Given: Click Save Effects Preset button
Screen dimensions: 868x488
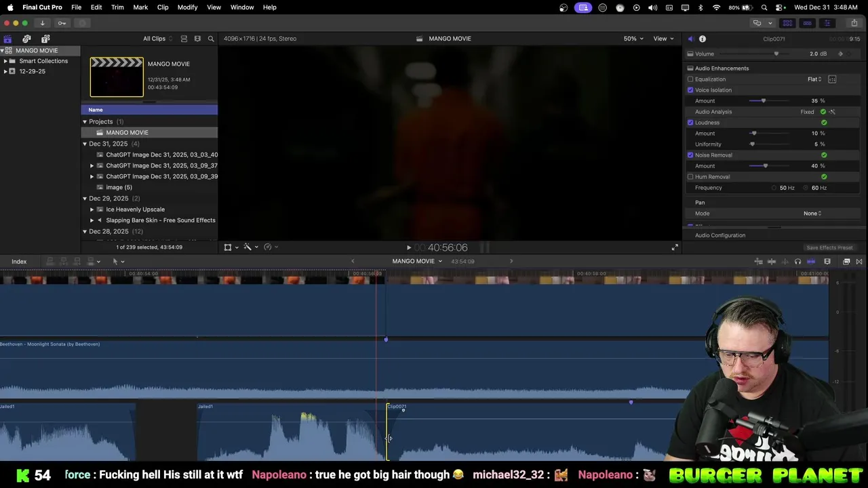Looking at the screenshot, I should pyautogui.click(x=829, y=248).
